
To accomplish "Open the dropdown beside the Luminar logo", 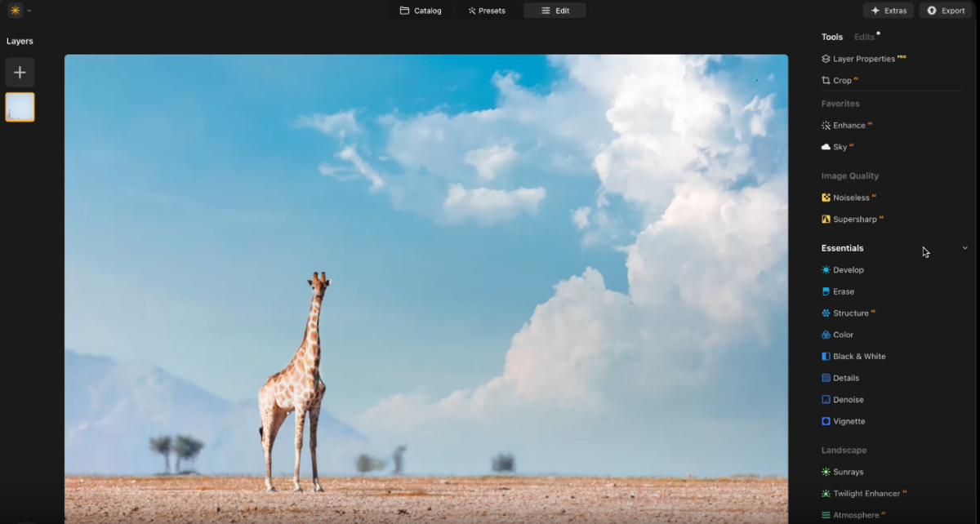I will (29, 11).
